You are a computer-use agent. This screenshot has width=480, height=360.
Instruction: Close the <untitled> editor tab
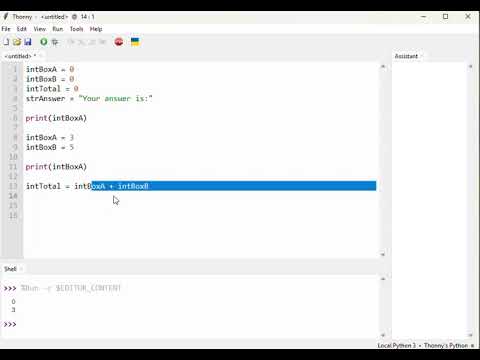click(41, 56)
